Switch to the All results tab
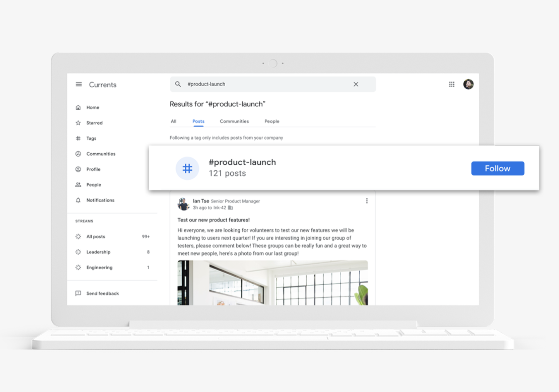 click(174, 121)
